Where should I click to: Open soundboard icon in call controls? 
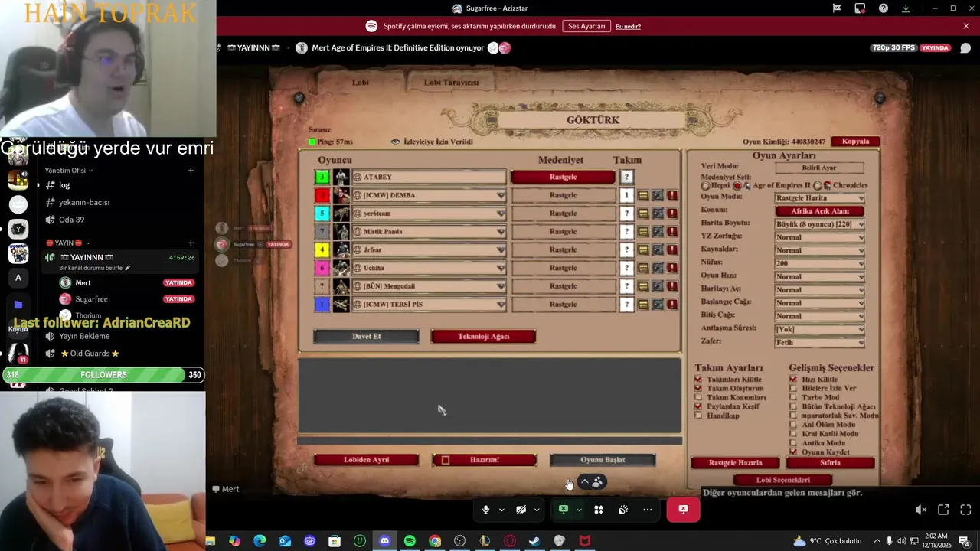tap(623, 510)
